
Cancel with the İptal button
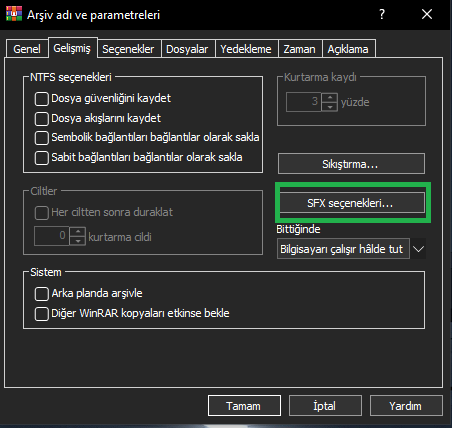pos(325,406)
